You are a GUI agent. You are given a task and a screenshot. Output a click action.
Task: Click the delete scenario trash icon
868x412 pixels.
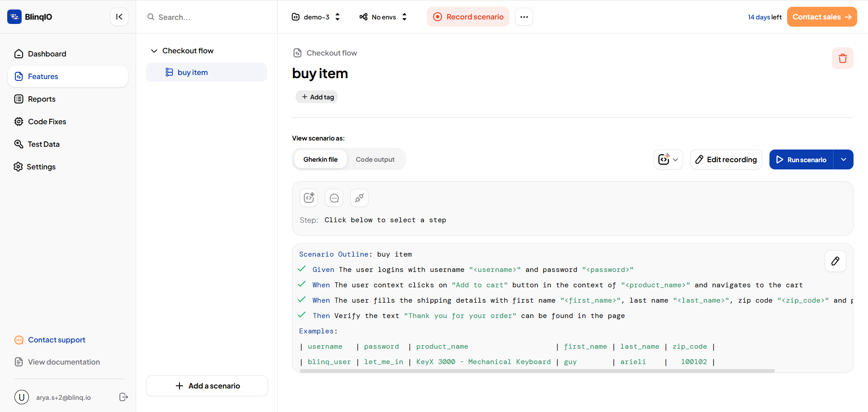842,58
